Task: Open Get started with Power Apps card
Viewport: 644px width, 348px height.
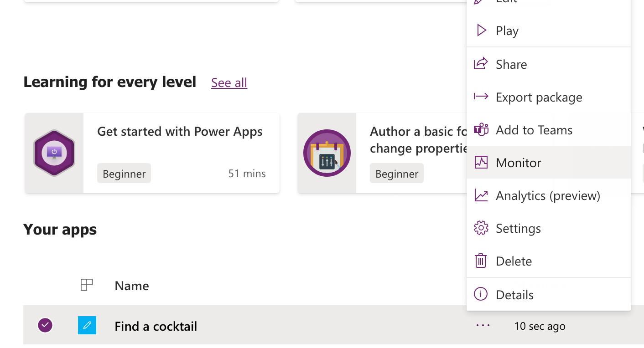Action: (180, 132)
